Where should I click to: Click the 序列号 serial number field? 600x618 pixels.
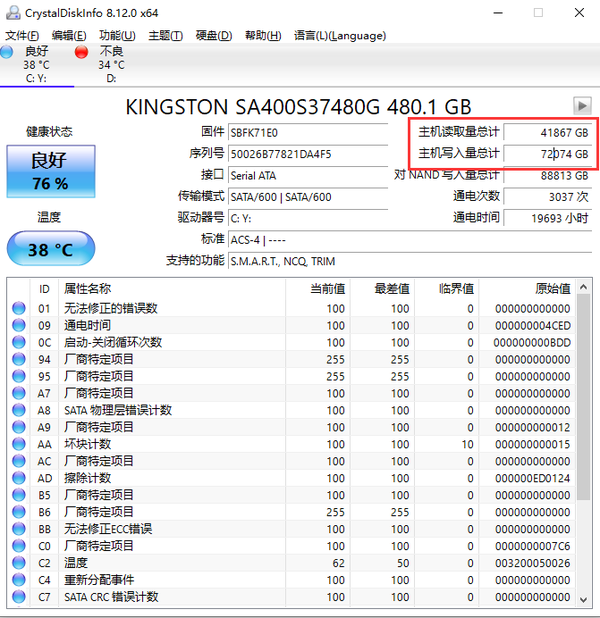tap(307, 154)
